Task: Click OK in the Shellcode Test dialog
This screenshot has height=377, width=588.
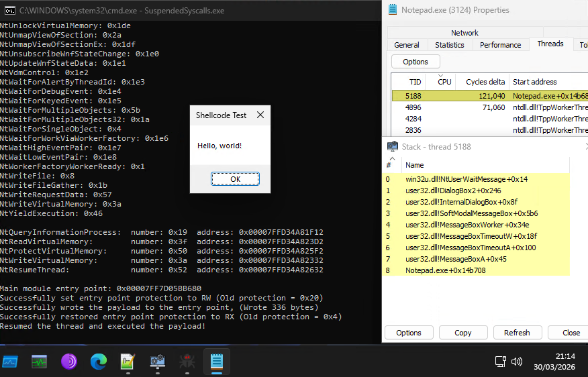Action: 235,179
